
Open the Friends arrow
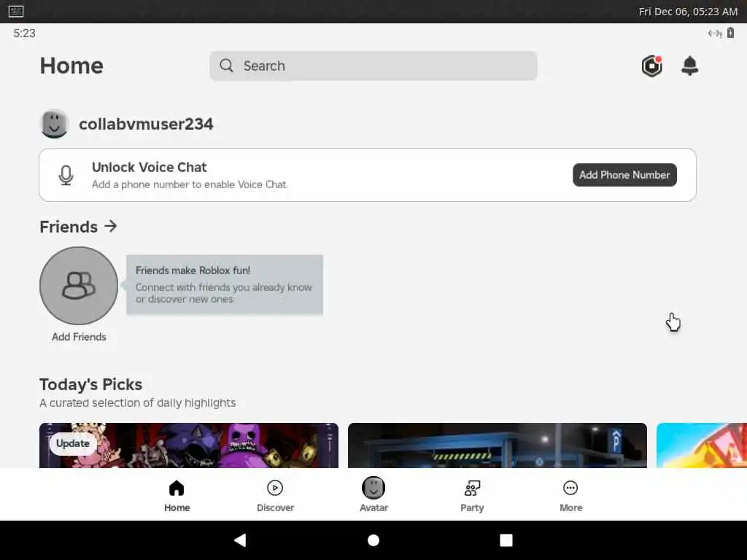[111, 226]
